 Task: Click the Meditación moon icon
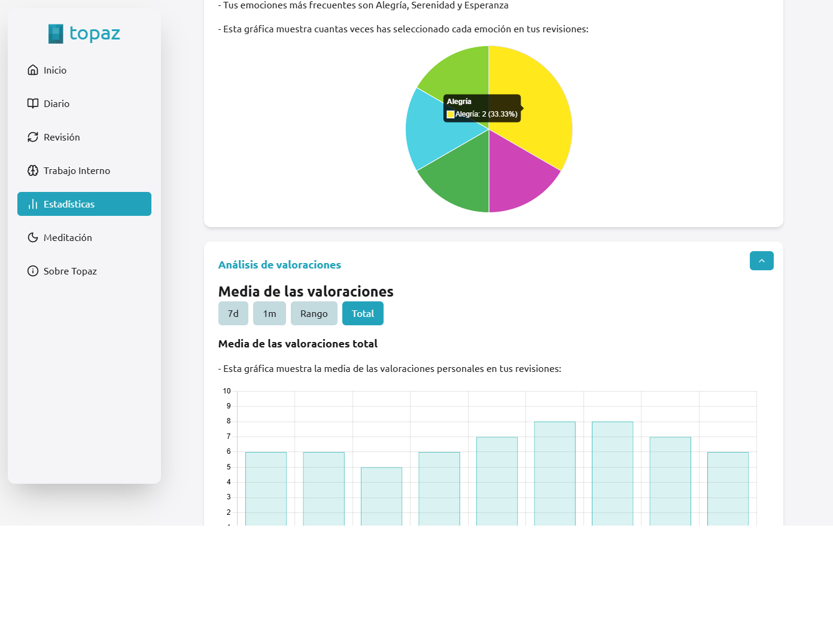point(33,237)
